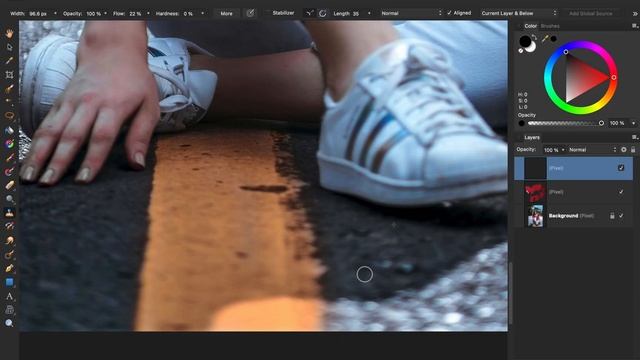Select the red circular brush tool below Paint Brush
The height and width of the screenshot is (360, 640).
[x=9, y=171]
